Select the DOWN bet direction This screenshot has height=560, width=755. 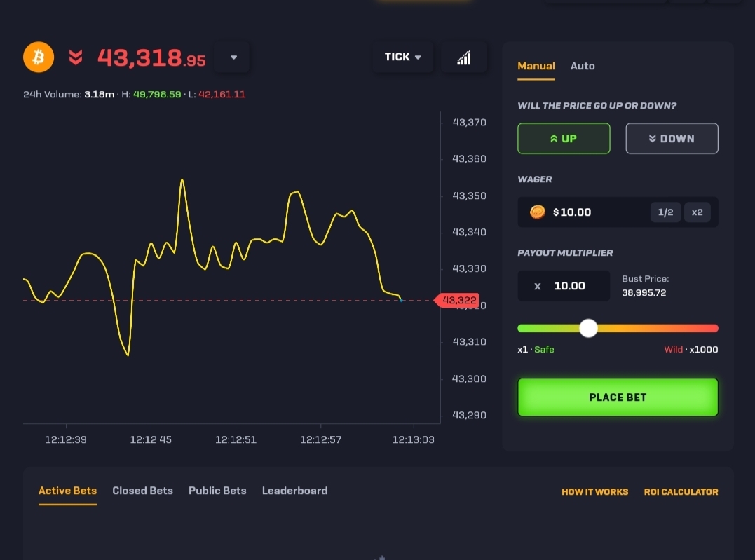tap(672, 139)
